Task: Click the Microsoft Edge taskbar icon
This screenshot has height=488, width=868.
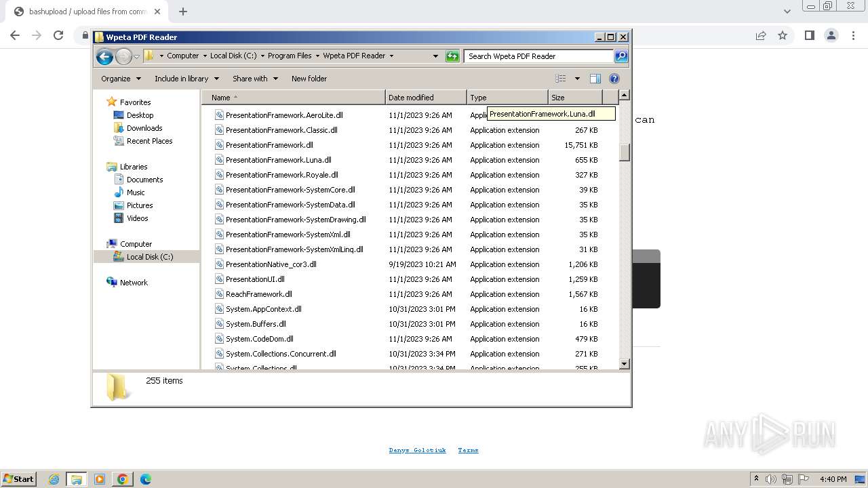Action: click(x=146, y=479)
